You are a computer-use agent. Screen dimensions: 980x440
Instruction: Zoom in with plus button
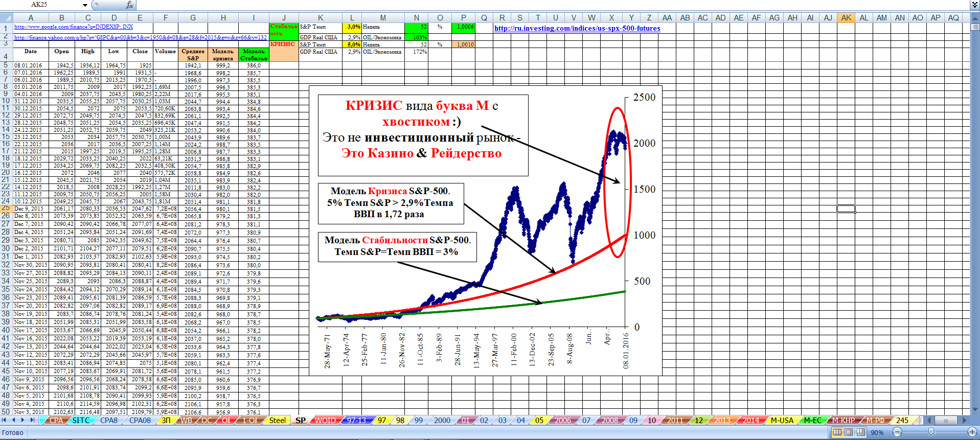coord(972,432)
